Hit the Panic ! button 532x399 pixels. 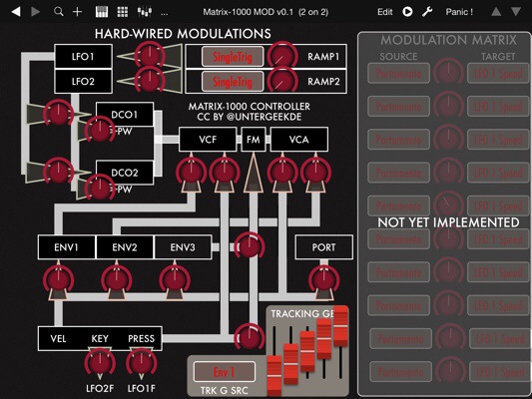pyautogui.click(x=459, y=12)
